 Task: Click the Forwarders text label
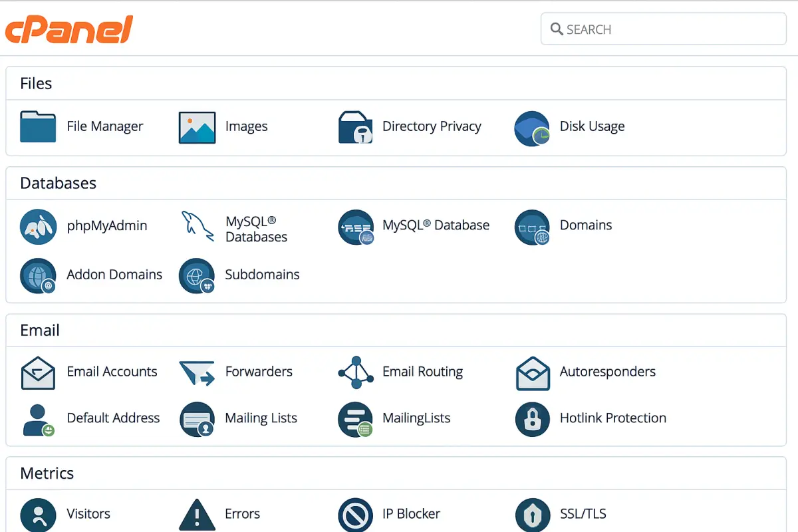click(259, 372)
